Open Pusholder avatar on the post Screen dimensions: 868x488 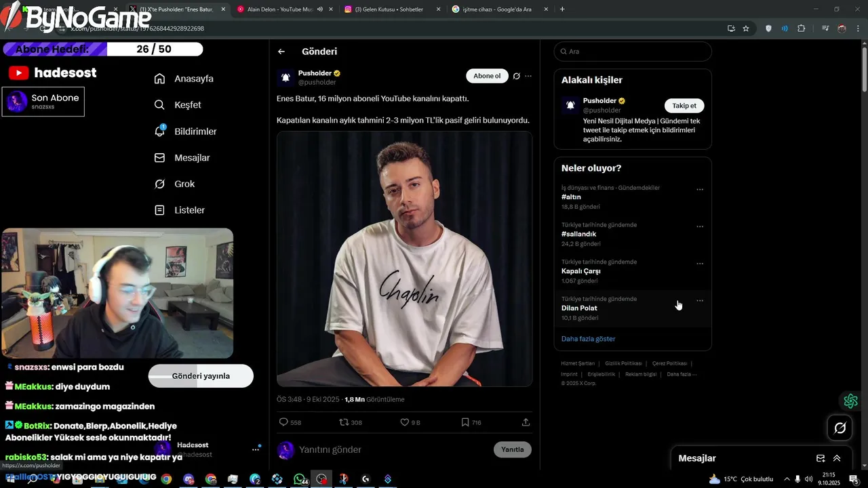pyautogui.click(x=285, y=77)
